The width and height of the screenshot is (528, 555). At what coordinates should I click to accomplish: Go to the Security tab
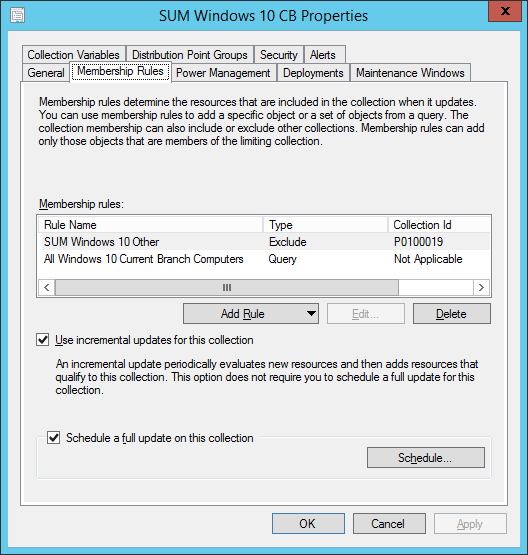pyautogui.click(x=279, y=55)
